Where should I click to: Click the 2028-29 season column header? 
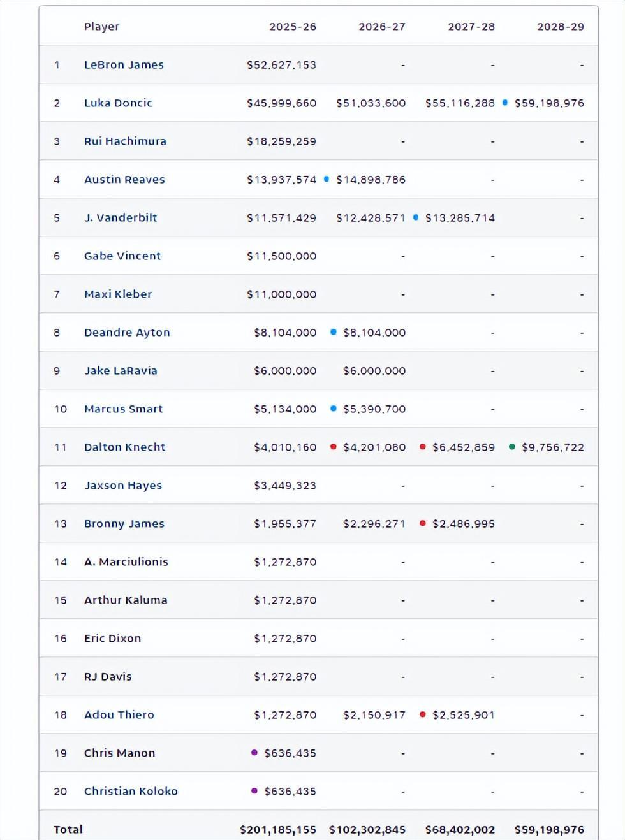tap(561, 27)
